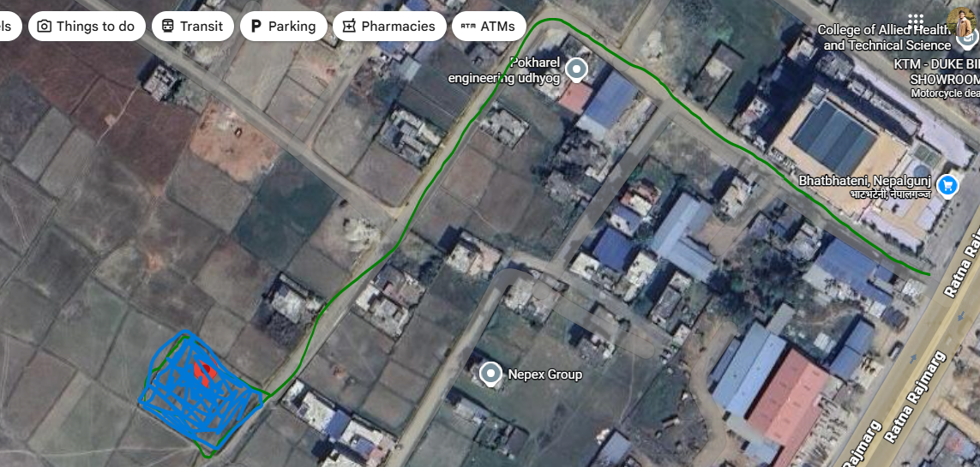Open the account profile picture

[x=961, y=22]
